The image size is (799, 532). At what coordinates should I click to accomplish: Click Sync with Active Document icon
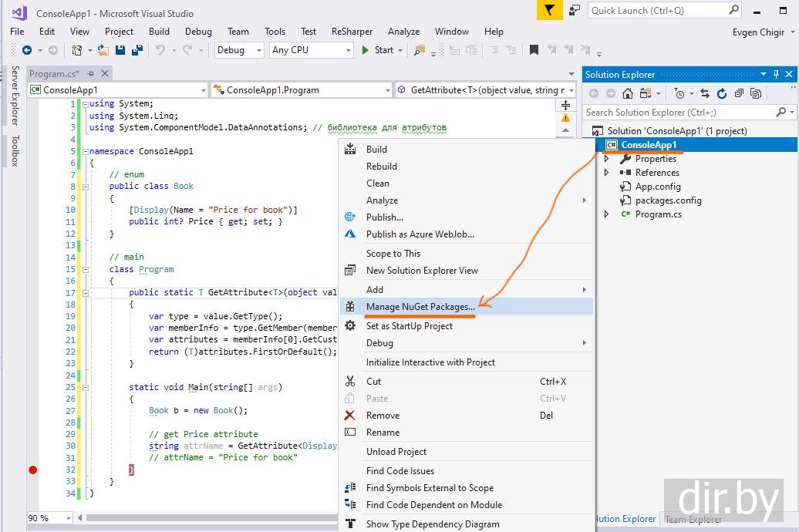click(x=704, y=93)
